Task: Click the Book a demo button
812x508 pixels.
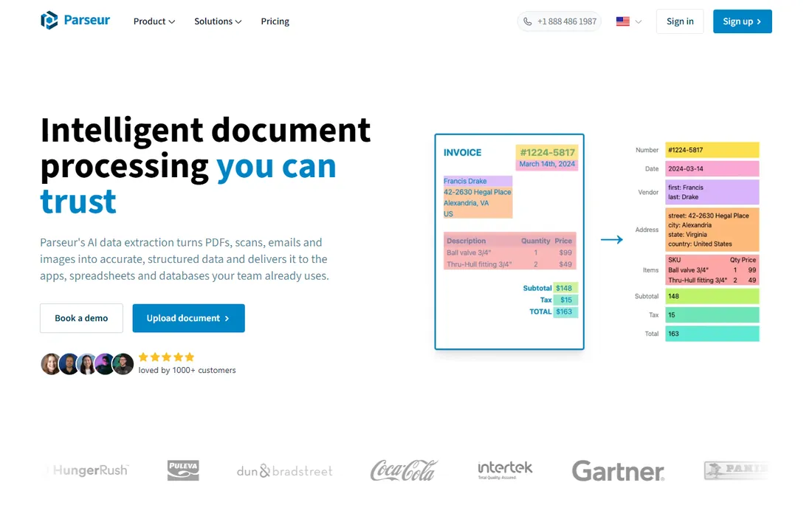Action: point(81,318)
